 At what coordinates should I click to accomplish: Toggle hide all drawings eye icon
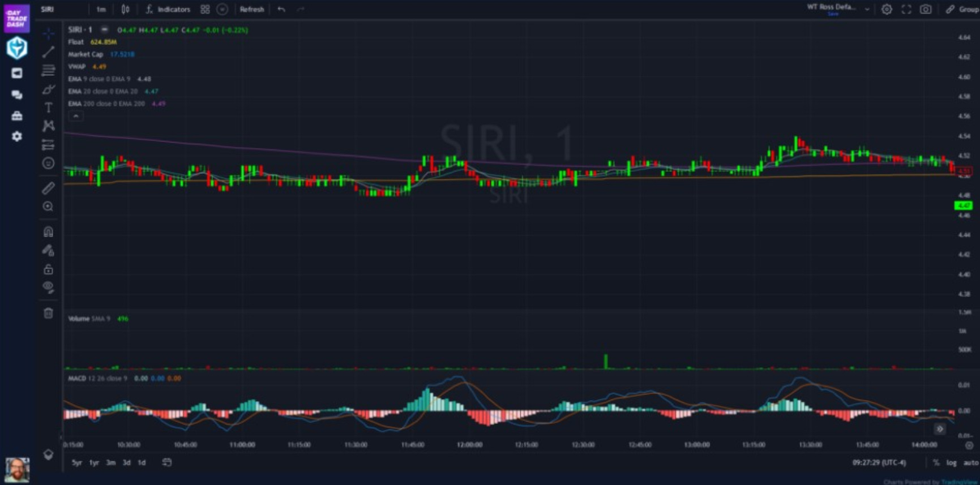click(49, 287)
